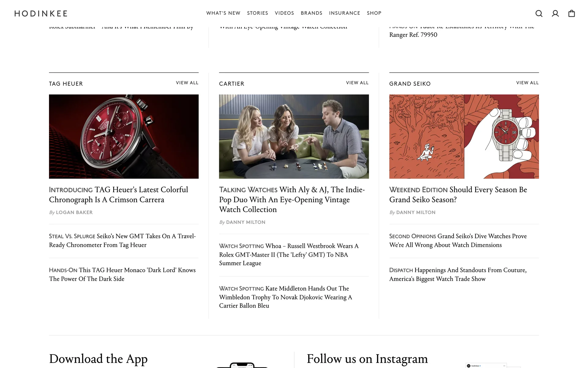This screenshot has height=368, width=588.
Task: Open the crimson Carrera watch thumbnail
Action: pyautogui.click(x=124, y=136)
